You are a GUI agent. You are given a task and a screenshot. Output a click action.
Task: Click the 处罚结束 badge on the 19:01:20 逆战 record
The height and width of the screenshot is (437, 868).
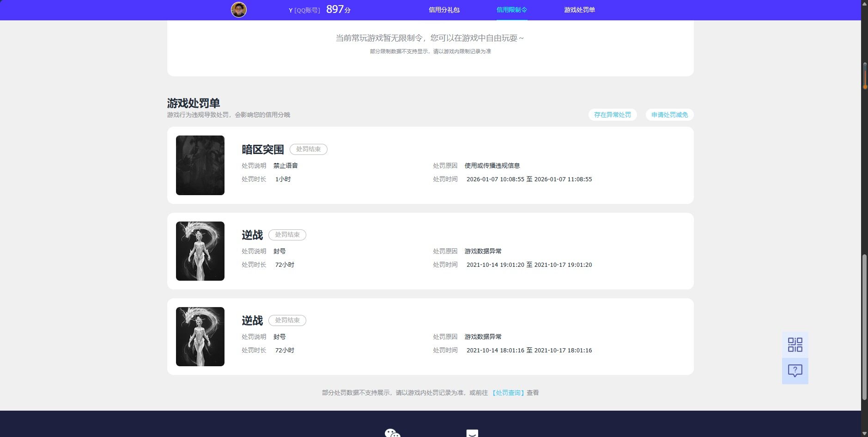[287, 235]
